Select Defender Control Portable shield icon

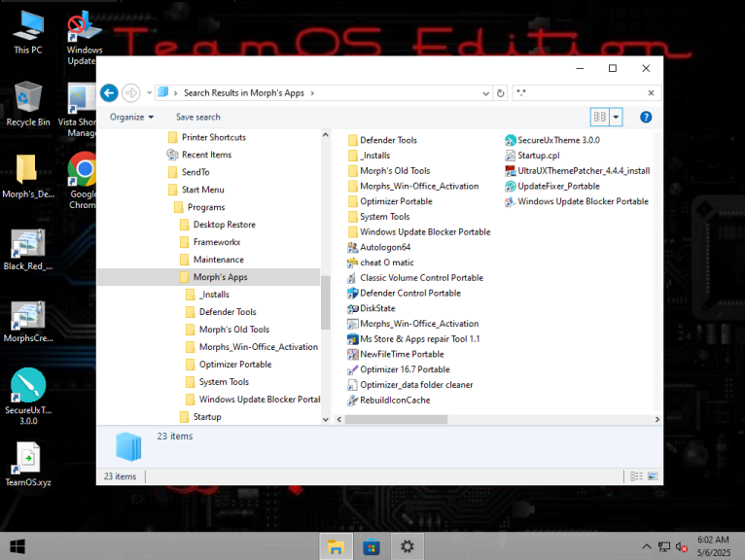click(x=352, y=293)
